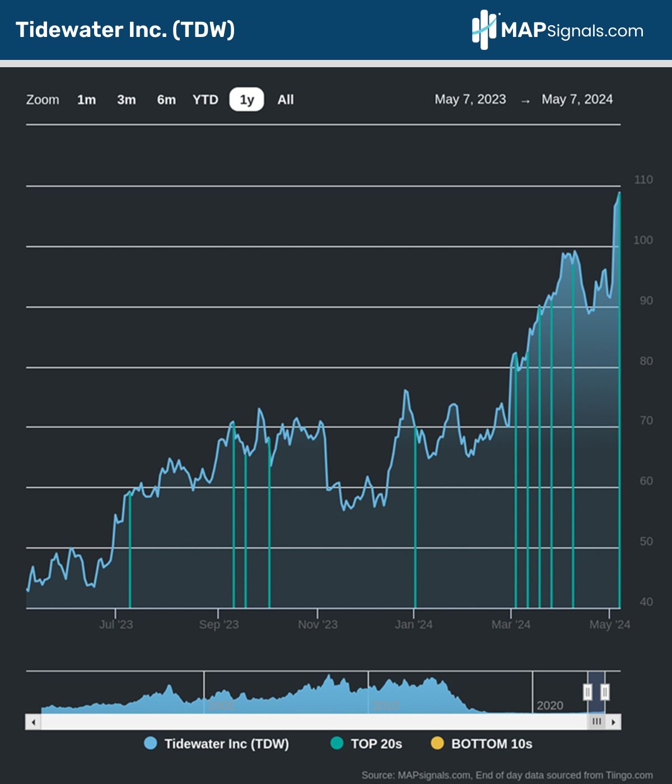This screenshot has height=784, width=672.
Task: Click the blue Tidewater legend dot
Action: [150, 743]
